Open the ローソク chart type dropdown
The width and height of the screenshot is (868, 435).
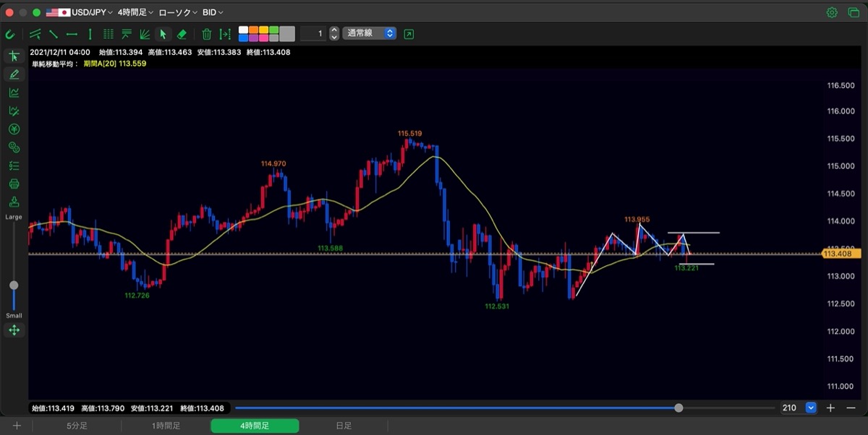tap(177, 13)
